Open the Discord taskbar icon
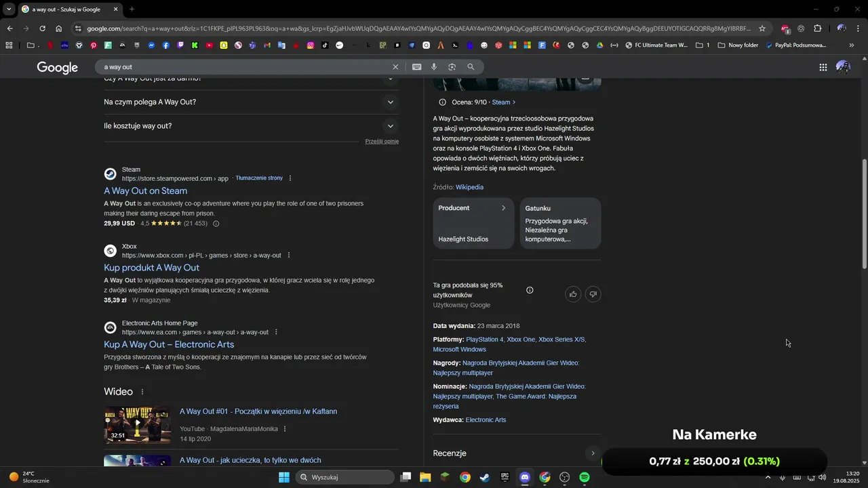This screenshot has height=488, width=868. pos(524,477)
